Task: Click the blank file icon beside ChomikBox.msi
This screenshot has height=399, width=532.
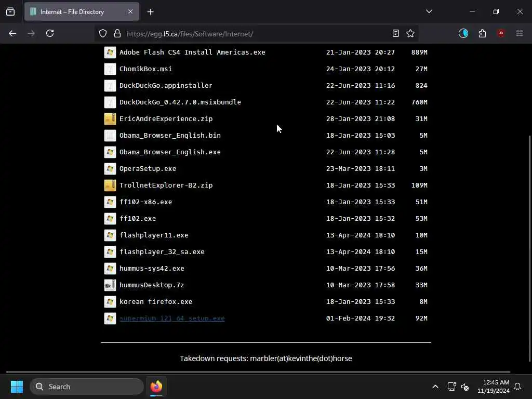Action: (110, 69)
